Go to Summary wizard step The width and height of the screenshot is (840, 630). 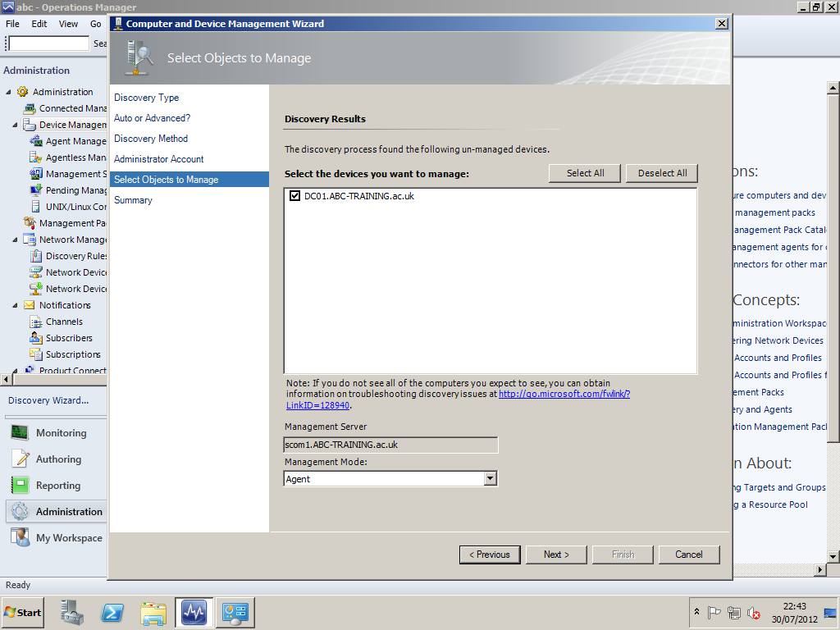point(133,200)
